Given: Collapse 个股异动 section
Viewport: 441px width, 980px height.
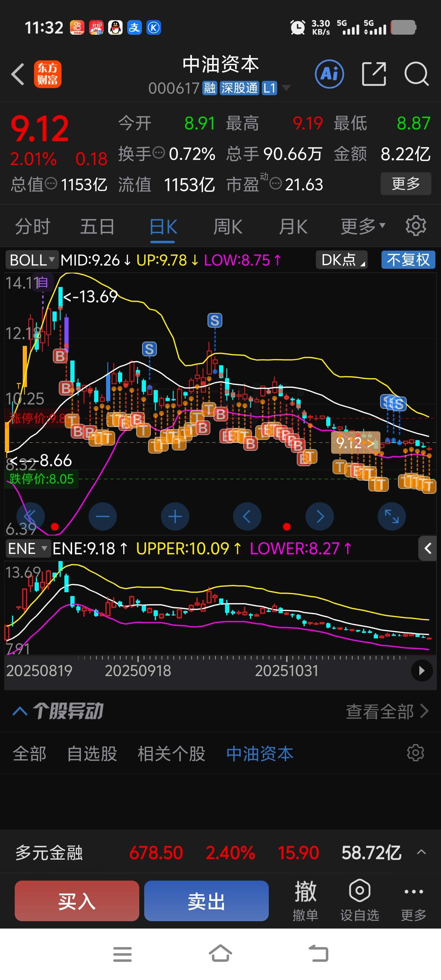Looking at the screenshot, I should pos(20,711).
